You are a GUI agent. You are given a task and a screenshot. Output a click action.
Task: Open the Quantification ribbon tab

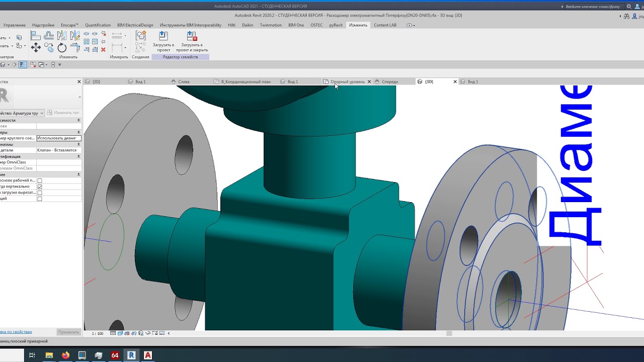tap(98, 25)
